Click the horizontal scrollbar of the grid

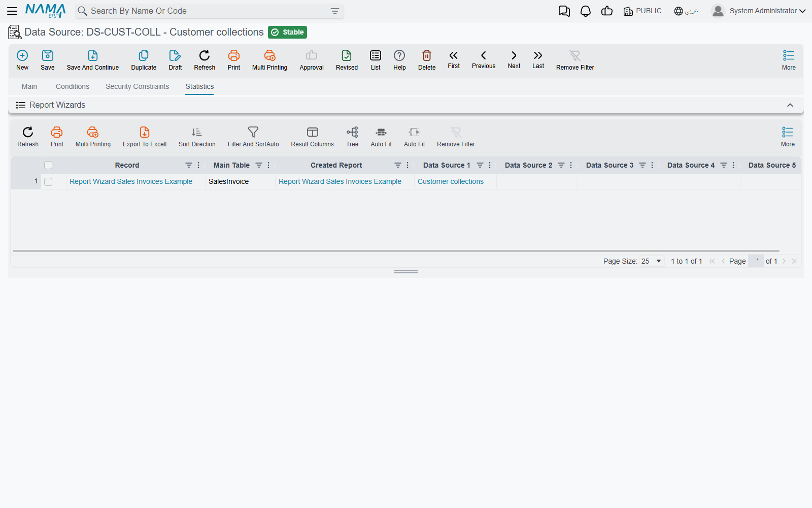click(396, 251)
